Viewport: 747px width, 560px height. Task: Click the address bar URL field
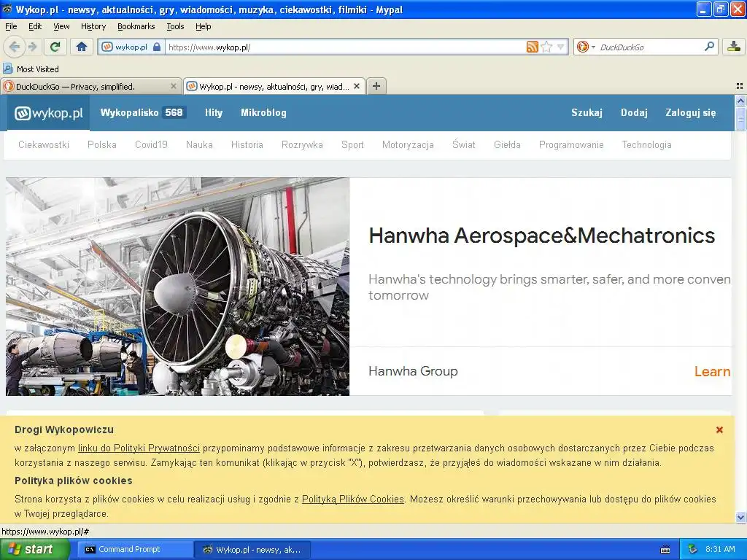(345, 47)
